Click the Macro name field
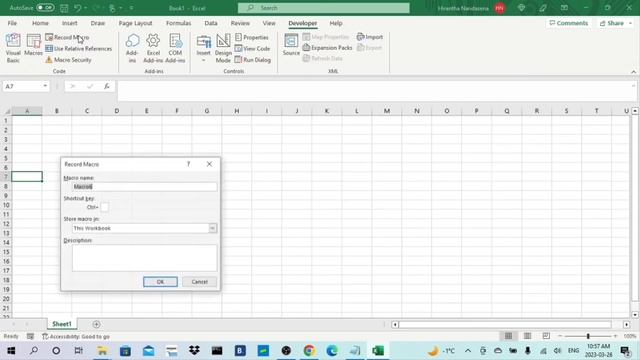The height and width of the screenshot is (360, 640). (144, 187)
